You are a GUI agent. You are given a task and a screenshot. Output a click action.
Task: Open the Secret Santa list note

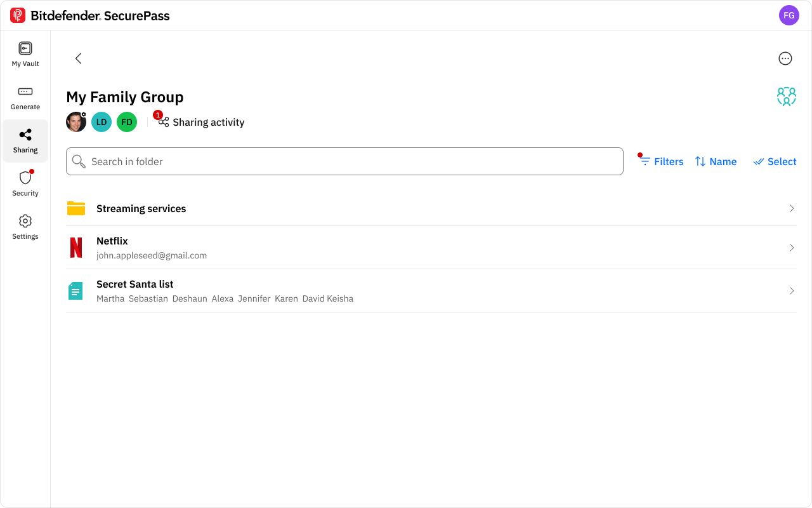pyautogui.click(x=431, y=291)
